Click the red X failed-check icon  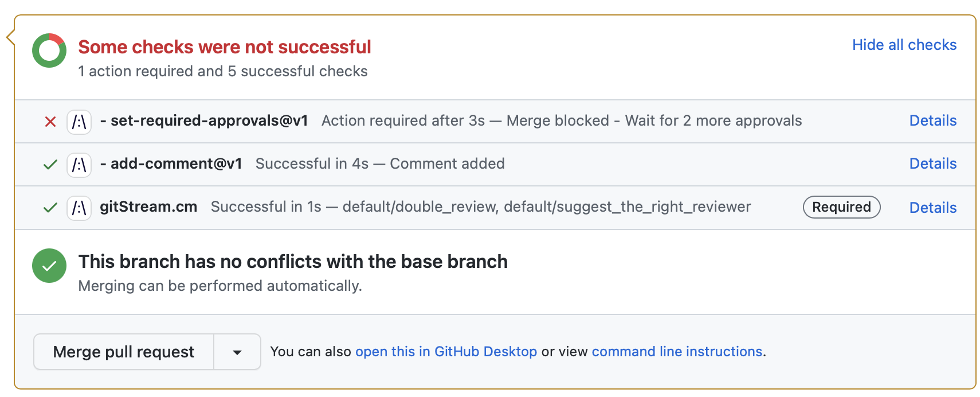tap(50, 122)
